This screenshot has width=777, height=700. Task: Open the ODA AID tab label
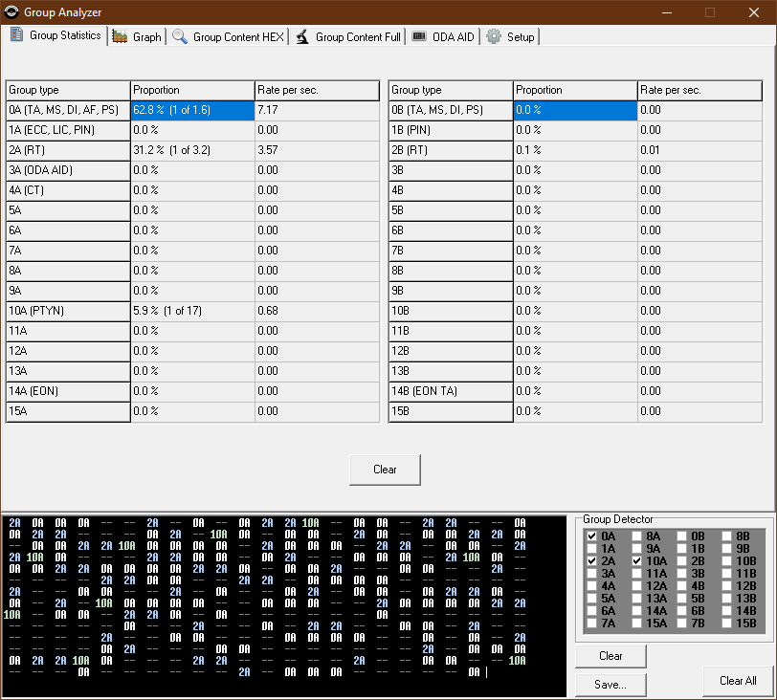click(x=453, y=36)
